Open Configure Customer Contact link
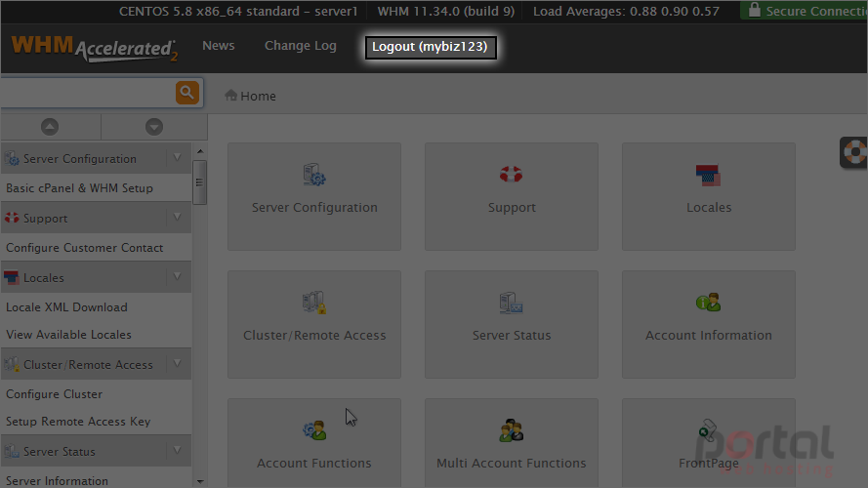 84,248
